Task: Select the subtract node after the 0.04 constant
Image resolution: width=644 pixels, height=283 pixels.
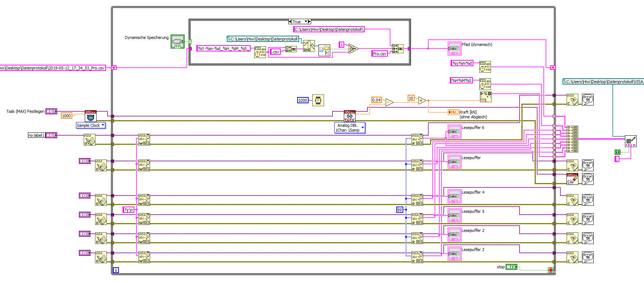Action: pos(389,103)
